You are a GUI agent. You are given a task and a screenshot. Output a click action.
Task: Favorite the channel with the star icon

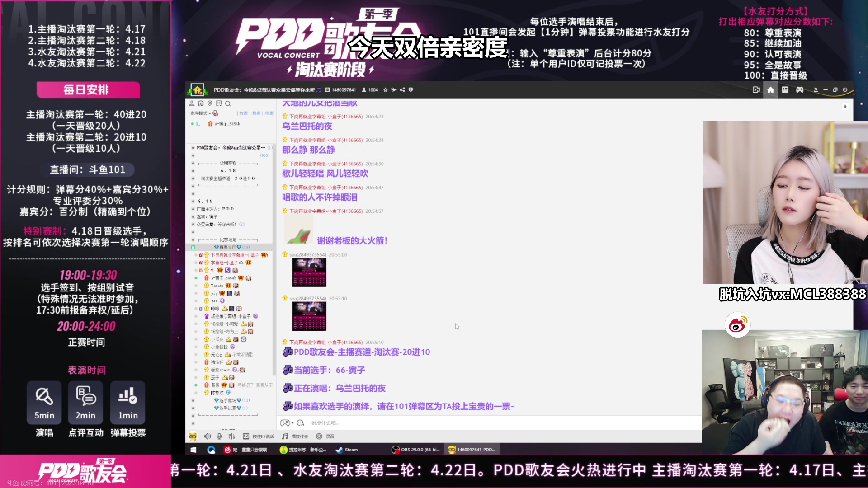click(x=386, y=90)
